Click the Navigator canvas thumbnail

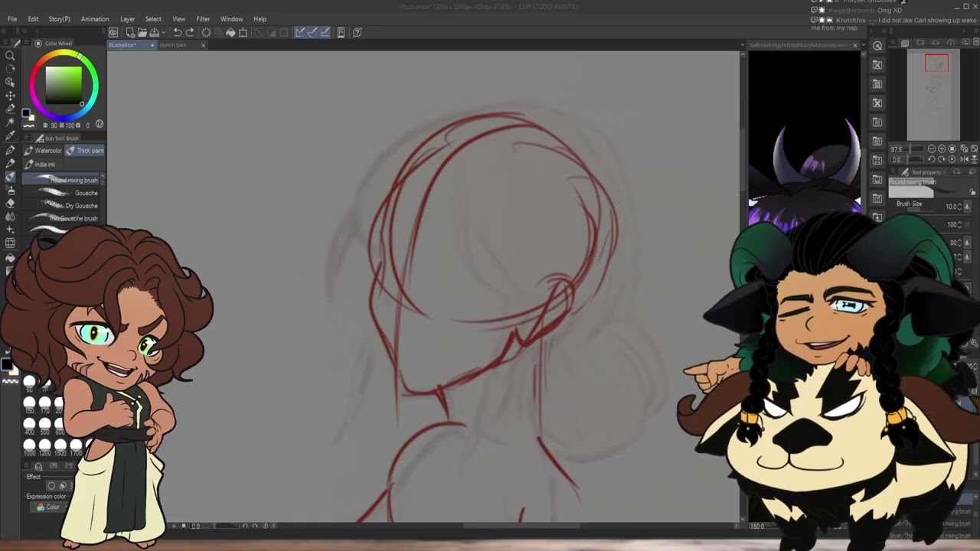933,96
